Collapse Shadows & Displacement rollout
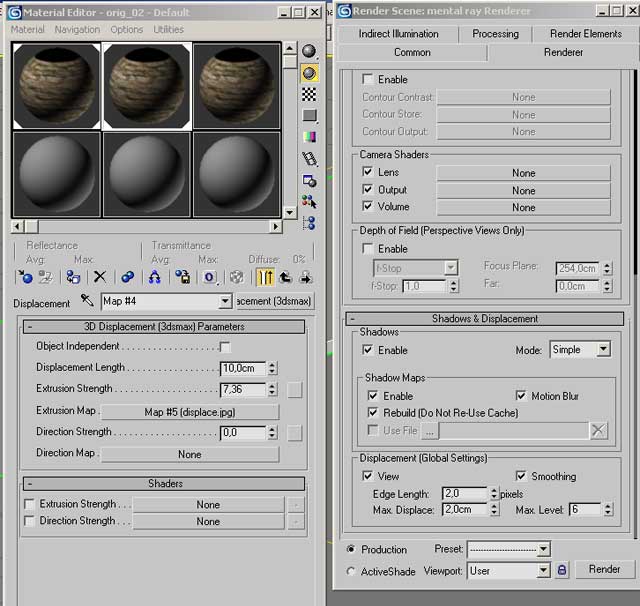This screenshot has height=606, width=640. coord(484,319)
